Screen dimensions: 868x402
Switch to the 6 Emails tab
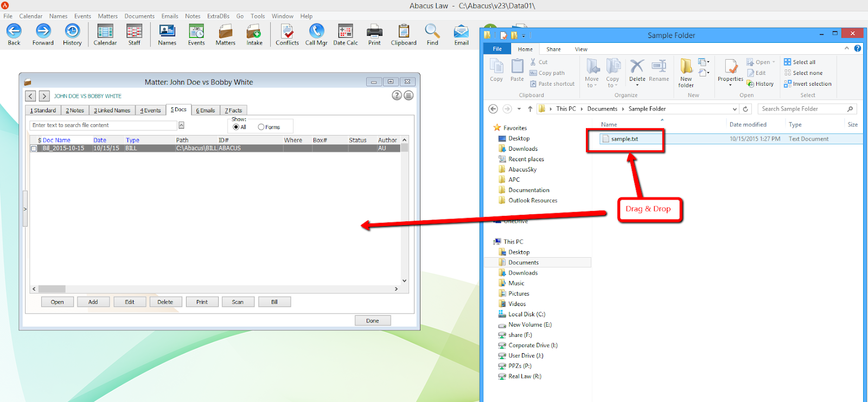click(206, 110)
